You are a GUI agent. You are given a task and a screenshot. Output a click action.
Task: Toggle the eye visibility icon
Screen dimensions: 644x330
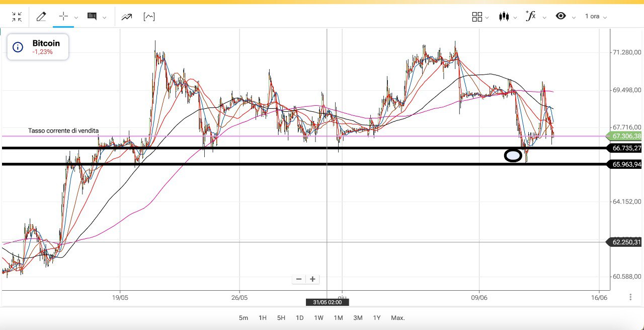(560, 16)
